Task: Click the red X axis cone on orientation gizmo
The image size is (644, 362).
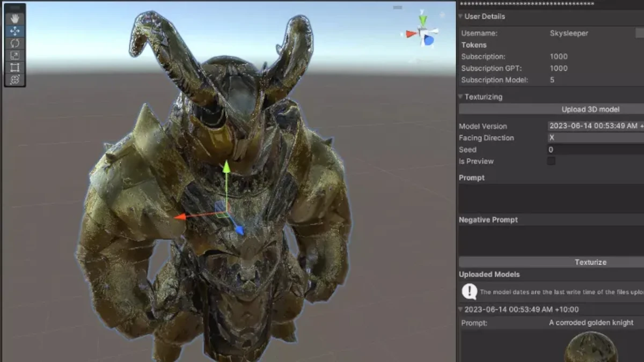Action: pyautogui.click(x=411, y=34)
